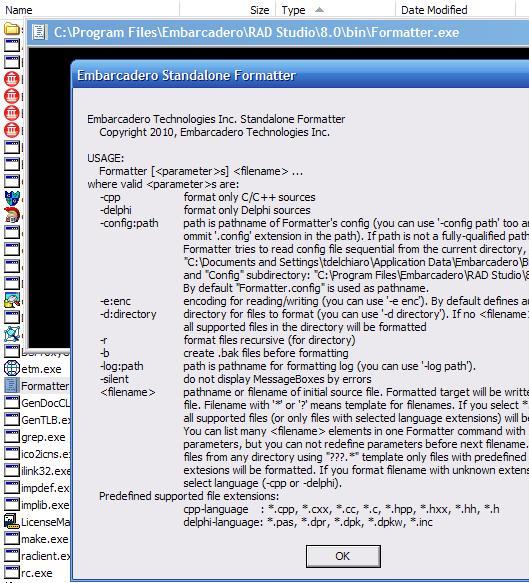Screen dimensions: 529x583
Task: Select the file named ilink32.exe
Action: click(x=46, y=471)
